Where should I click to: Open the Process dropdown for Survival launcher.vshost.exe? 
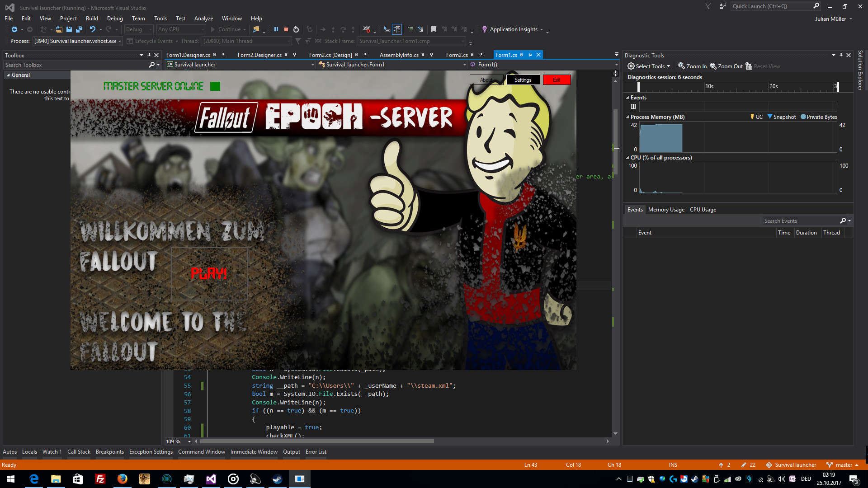pos(120,41)
